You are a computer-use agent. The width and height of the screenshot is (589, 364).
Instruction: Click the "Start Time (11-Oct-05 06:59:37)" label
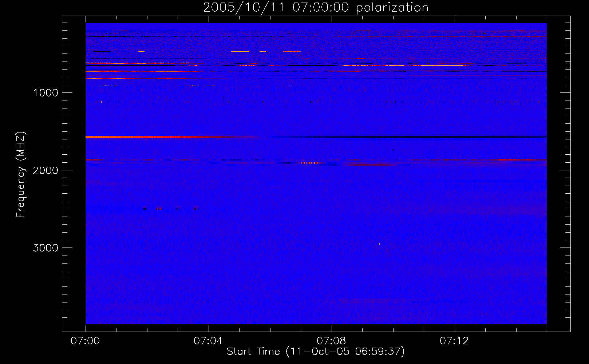(316, 351)
